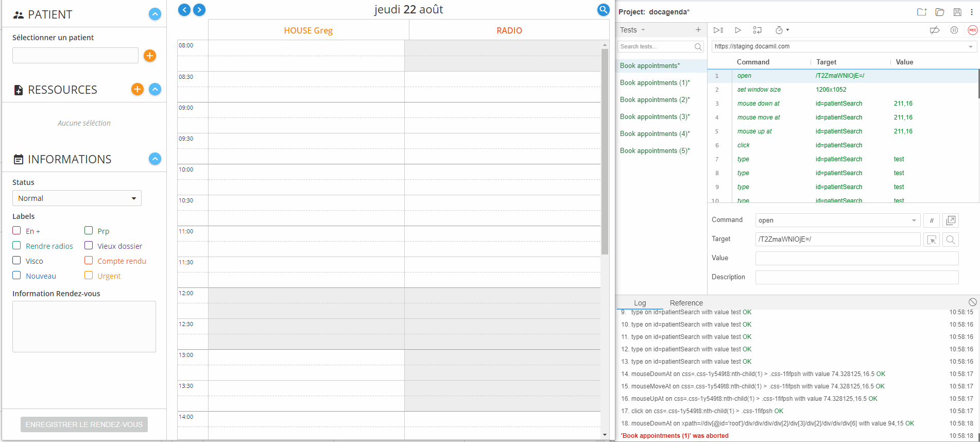Open command reference in new window
Screen dimensions: 980x442
tap(951, 220)
